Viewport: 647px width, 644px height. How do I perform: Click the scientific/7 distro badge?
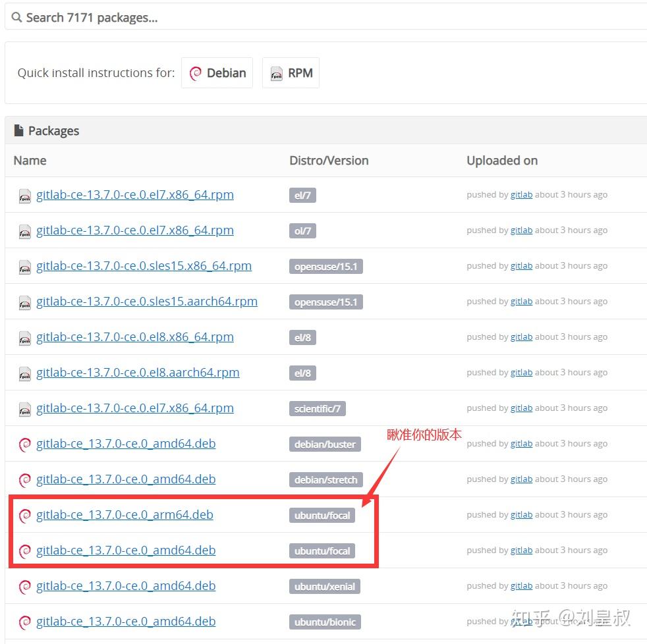click(318, 408)
